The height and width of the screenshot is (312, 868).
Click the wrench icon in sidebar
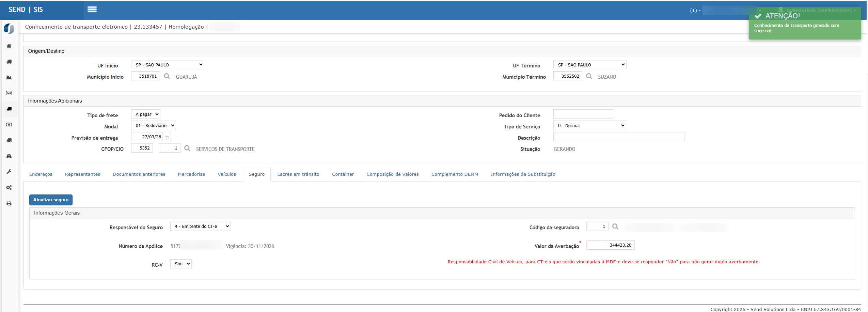coord(9,172)
